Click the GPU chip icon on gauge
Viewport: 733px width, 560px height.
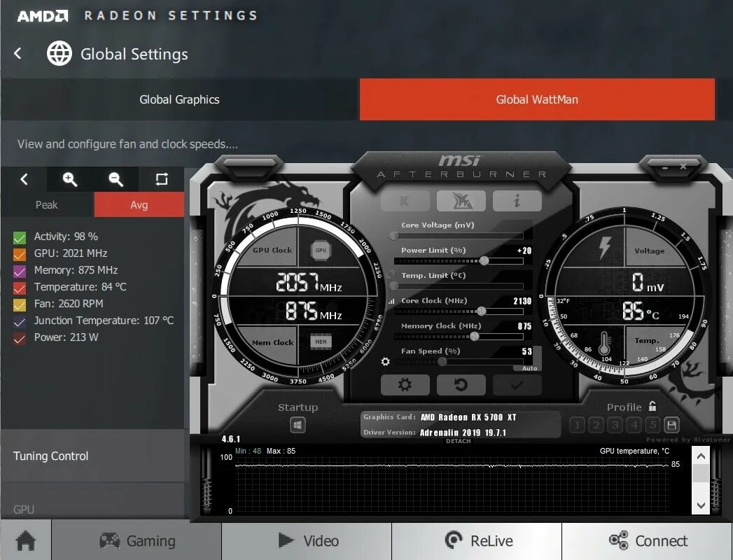[321, 250]
